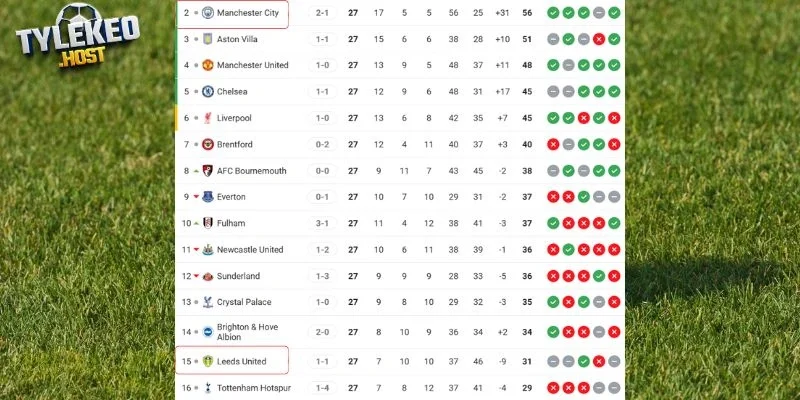Click the 2-1 score in Manchester City's row
The image size is (800, 400).
pyautogui.click(x=322, y=13)
